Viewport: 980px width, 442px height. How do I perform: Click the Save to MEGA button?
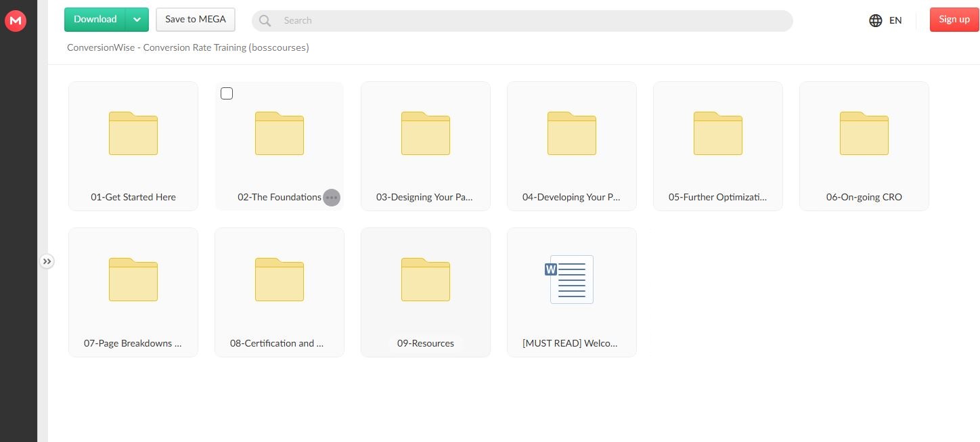click(x=196, y=20)
